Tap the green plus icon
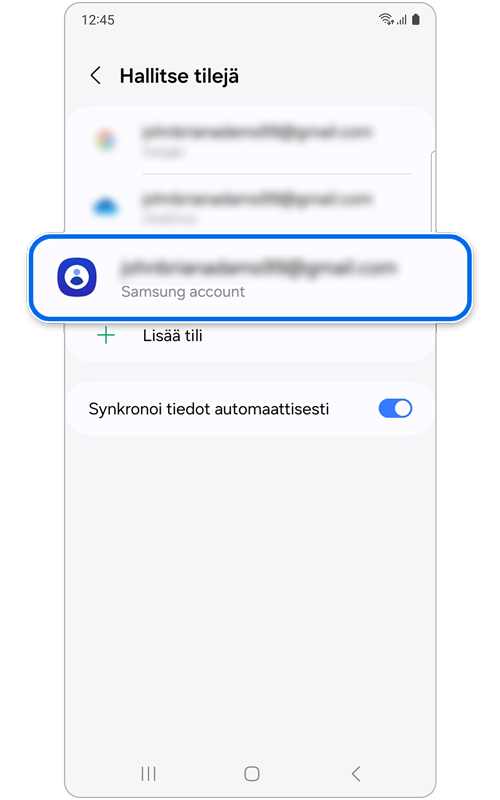Screen dimensions: 500x800 click(x=106, y=336)
